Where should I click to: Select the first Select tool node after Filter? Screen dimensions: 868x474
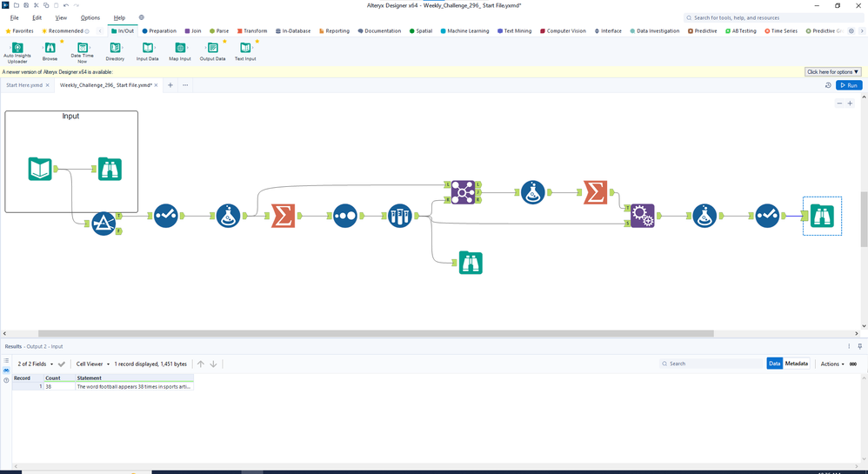coord(165,216)
